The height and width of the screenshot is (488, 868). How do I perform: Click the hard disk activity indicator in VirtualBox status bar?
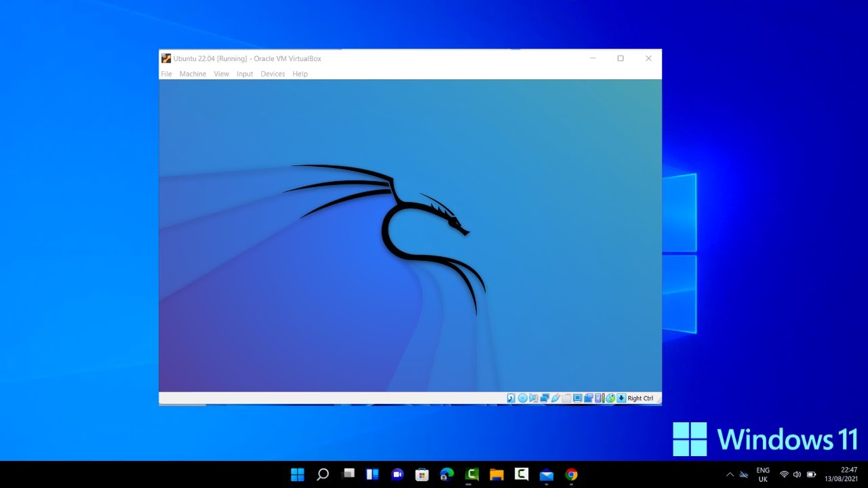[511, 398]
